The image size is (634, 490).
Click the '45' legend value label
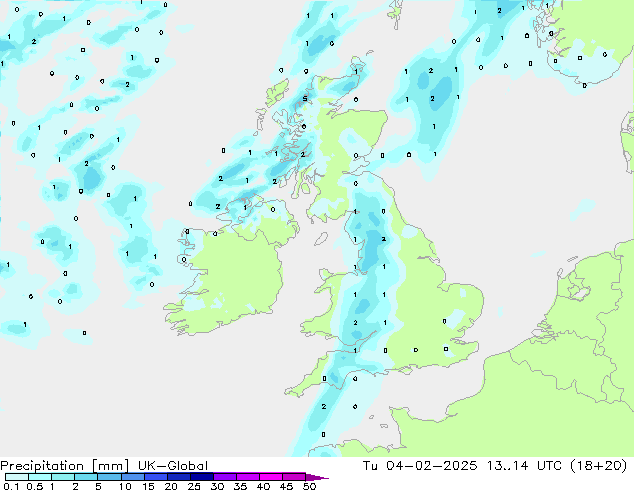(286, 486)
